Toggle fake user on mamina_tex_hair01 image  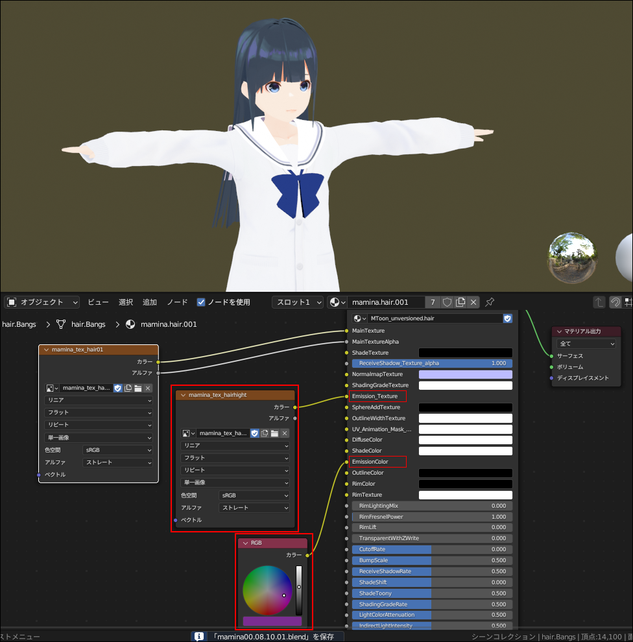point(118,388)
